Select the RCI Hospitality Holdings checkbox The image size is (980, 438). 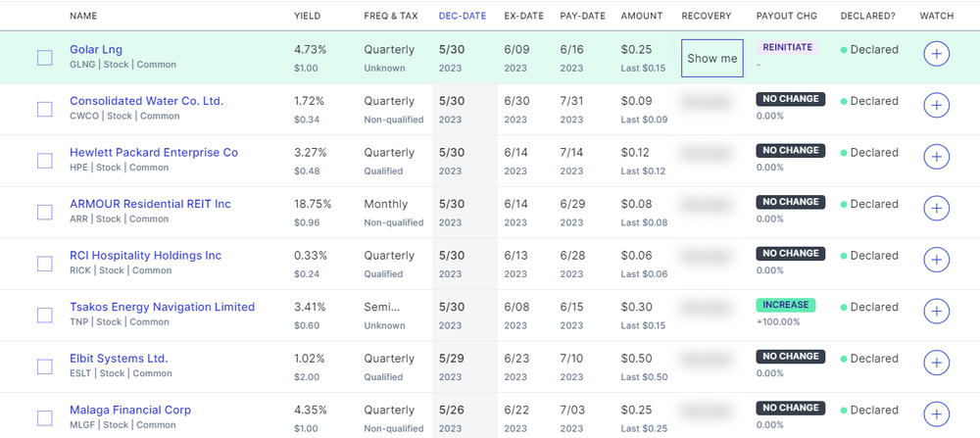pos(45,264)
